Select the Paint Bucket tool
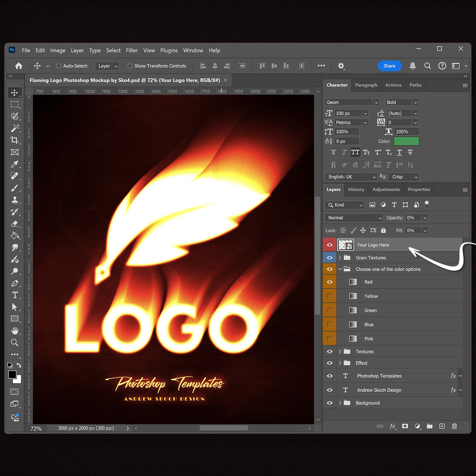 [15, 235]
